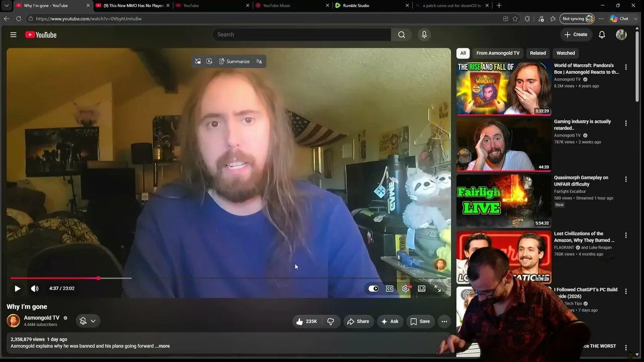Switch to the Rumble Studio browser tab
This screenshot has height=362, width=644.
[372, 6]
